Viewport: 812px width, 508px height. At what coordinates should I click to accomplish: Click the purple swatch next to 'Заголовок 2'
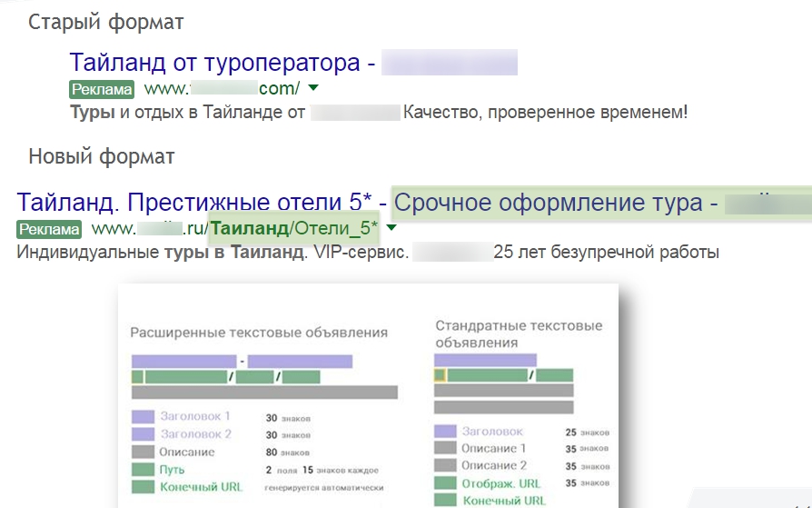pos(144,434)
